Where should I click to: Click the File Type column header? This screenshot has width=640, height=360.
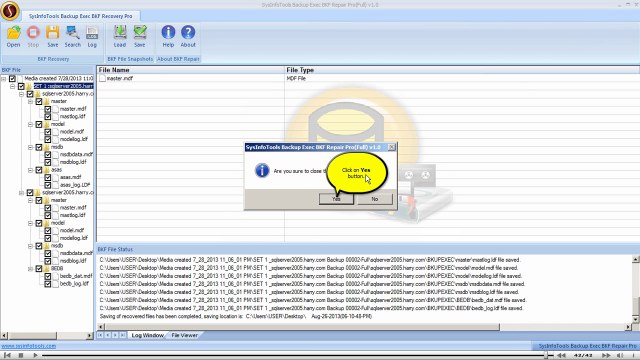[x=461, y=70]
